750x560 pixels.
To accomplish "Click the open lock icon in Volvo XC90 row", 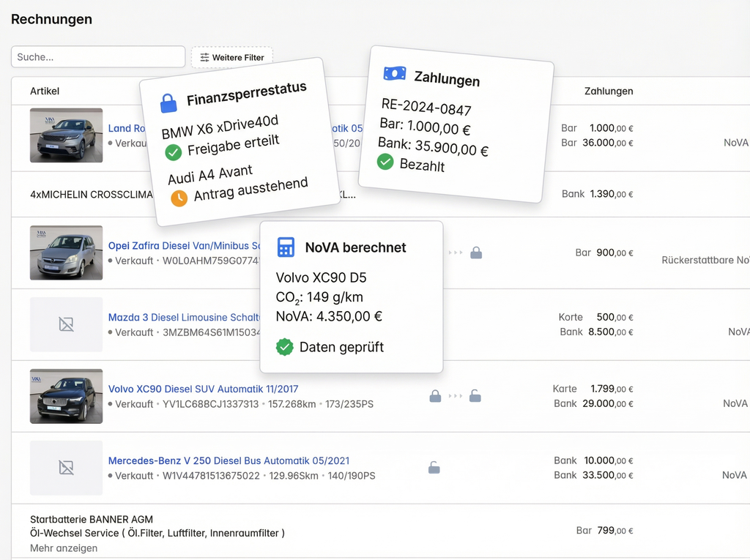I will coord(475,396).
